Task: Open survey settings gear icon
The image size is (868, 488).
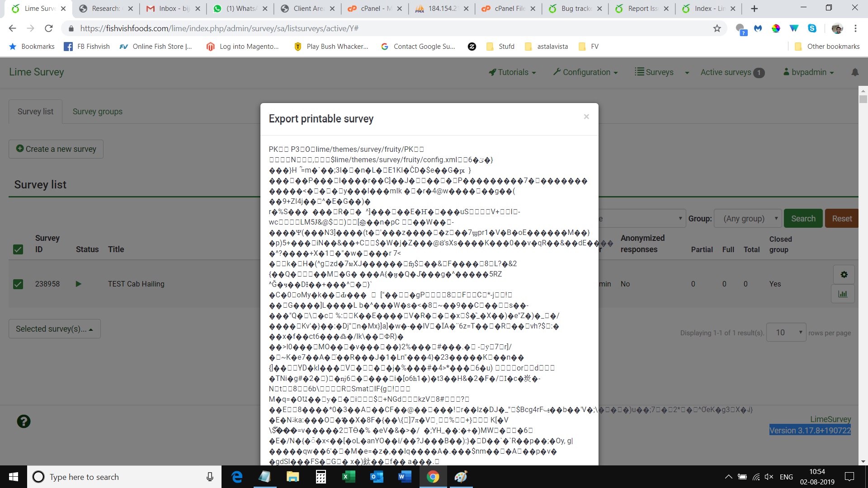Action: (x=844, y=274)
